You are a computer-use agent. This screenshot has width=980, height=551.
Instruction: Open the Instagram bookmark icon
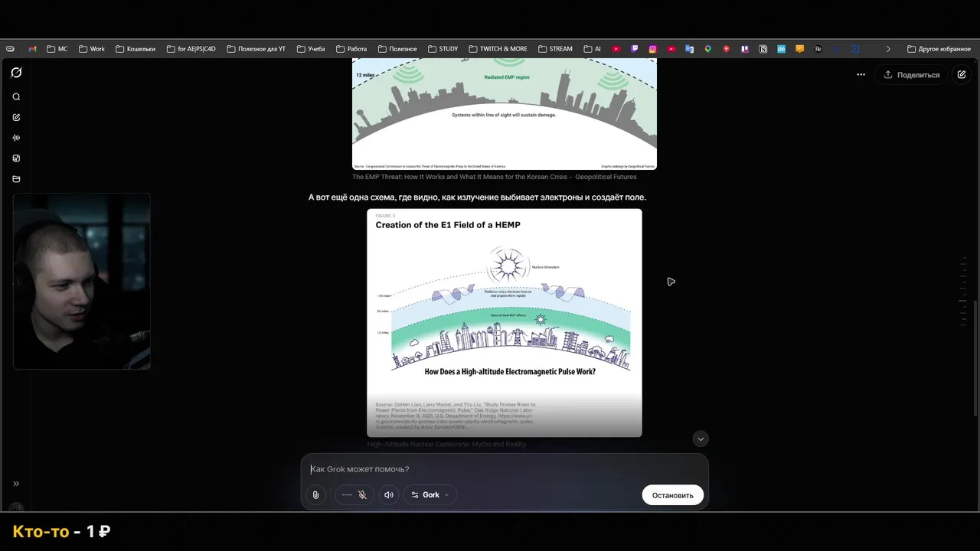(x=653, y=49)
